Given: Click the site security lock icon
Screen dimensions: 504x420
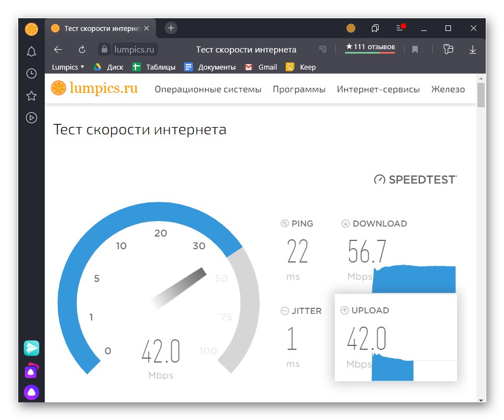Looking at the screenshot, I should [x=104, y=49].
